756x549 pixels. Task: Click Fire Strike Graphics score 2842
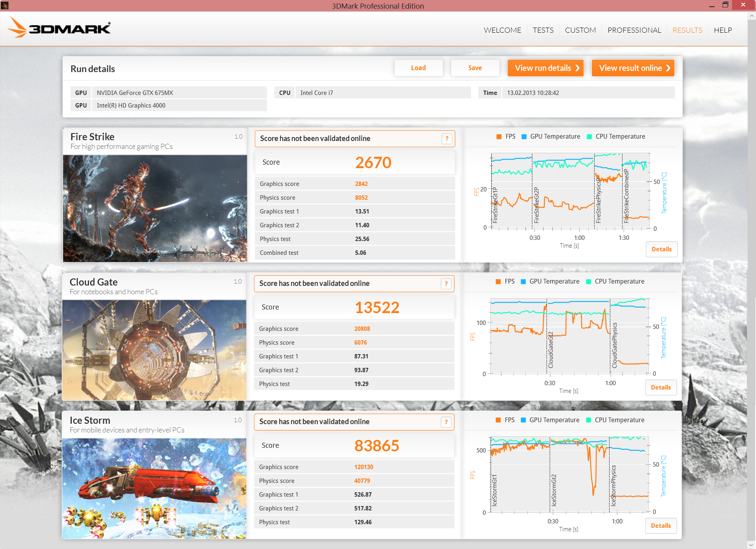click(361, 184)
